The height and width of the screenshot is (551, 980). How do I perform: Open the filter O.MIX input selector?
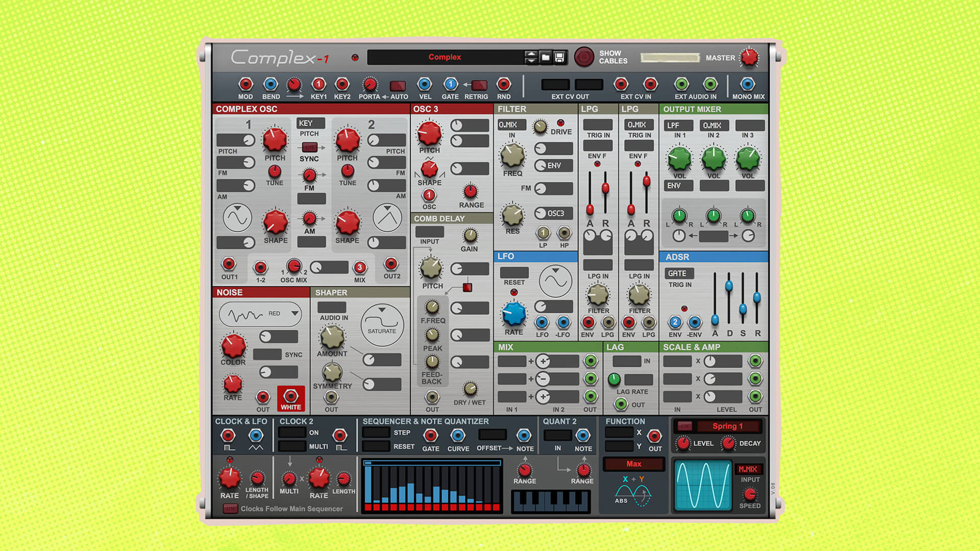pyautogui.click(x=512, y=125)
